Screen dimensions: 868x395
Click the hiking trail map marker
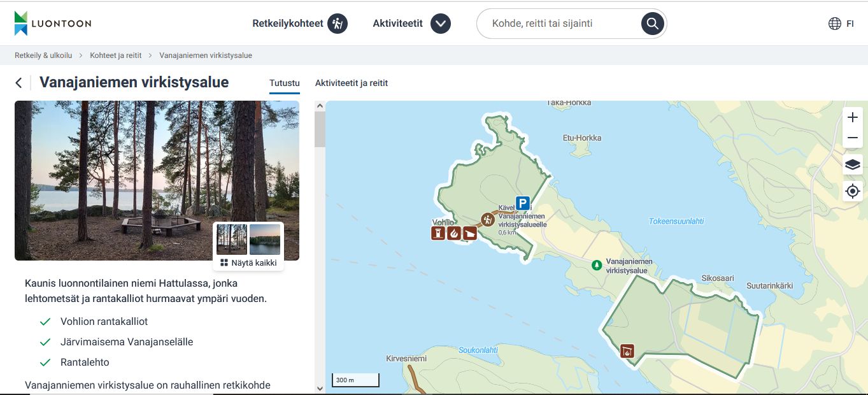(488, 220)
